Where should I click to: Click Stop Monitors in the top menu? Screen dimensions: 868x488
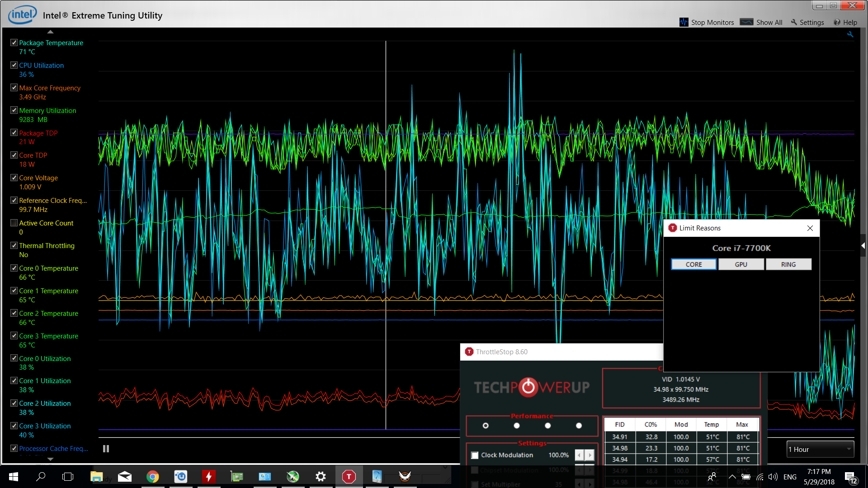click(712, 22)
